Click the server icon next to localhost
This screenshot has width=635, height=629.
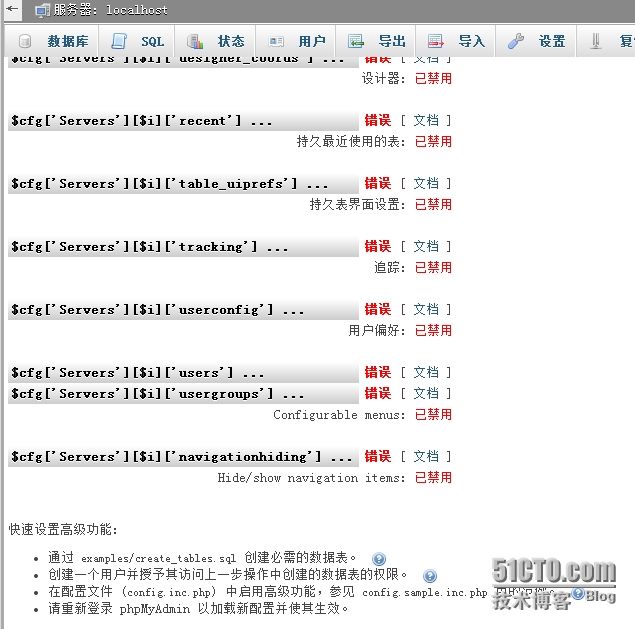[x=42, y=10]
